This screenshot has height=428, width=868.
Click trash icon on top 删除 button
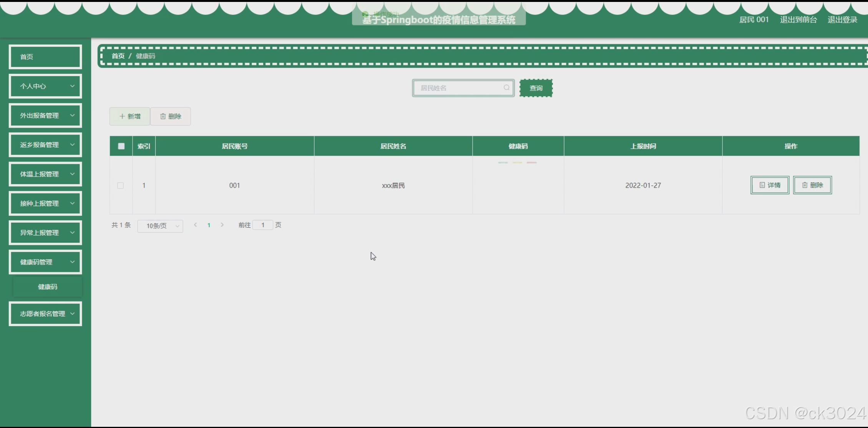163,117
